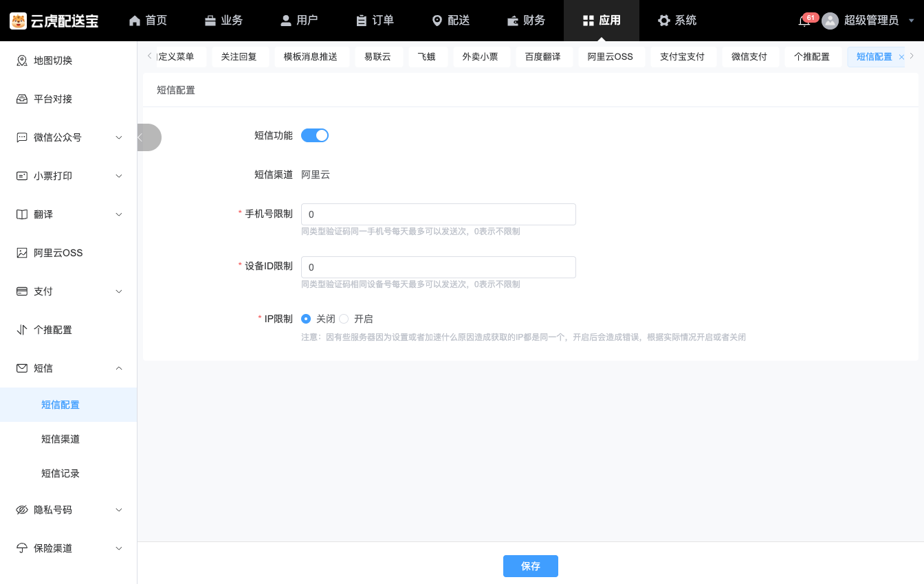The width and height of the screenshot is (924, 584).
Task: Click the 保存 button
Action: click(x=531, y=566)
